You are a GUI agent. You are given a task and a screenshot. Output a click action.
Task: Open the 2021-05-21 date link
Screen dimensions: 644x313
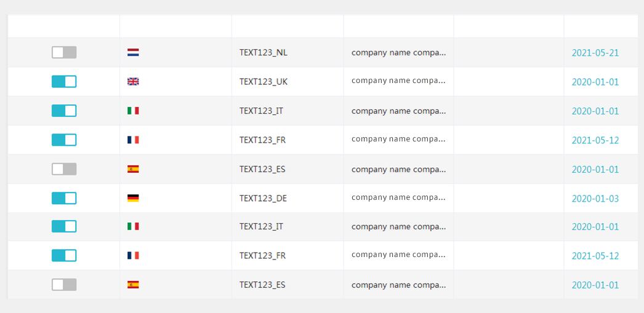[x=595, y=53]
